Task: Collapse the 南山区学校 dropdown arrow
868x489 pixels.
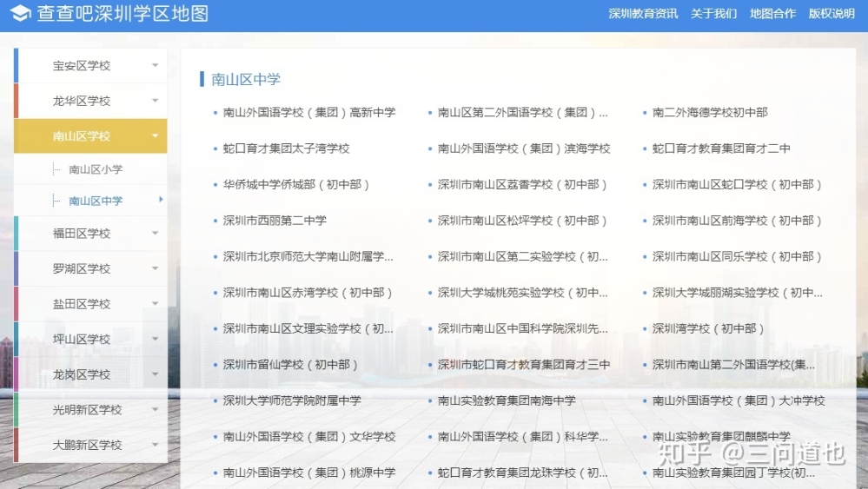Action: [x=155, y=135]
